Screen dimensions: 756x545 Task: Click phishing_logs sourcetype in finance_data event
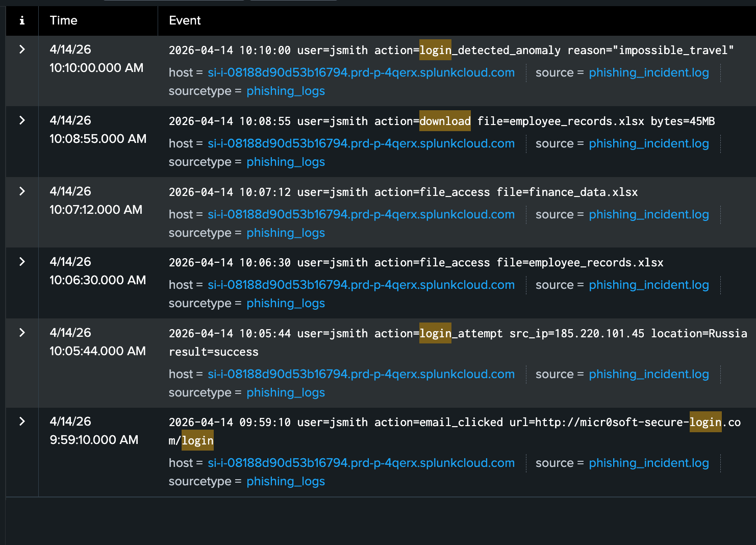[286, 233]
